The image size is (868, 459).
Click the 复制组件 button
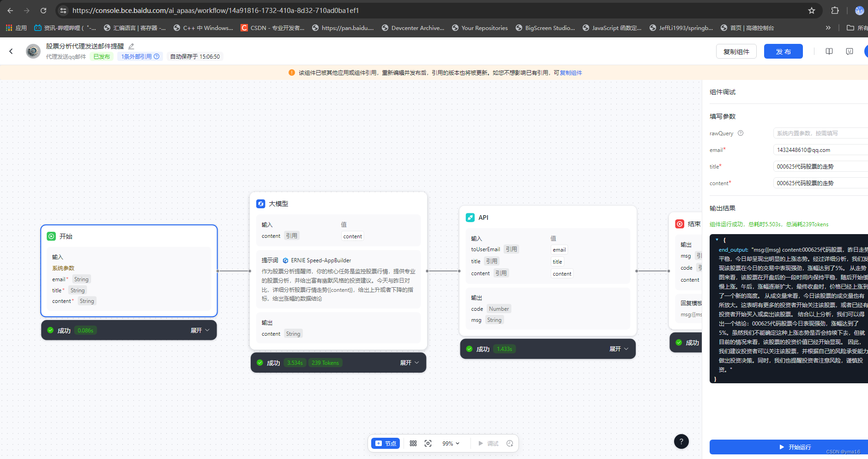point(736,51)
